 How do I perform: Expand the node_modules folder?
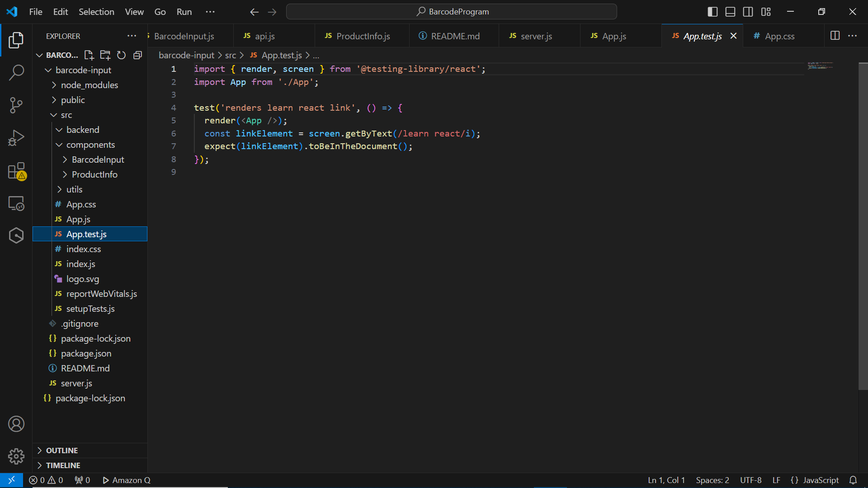(89, 85)
